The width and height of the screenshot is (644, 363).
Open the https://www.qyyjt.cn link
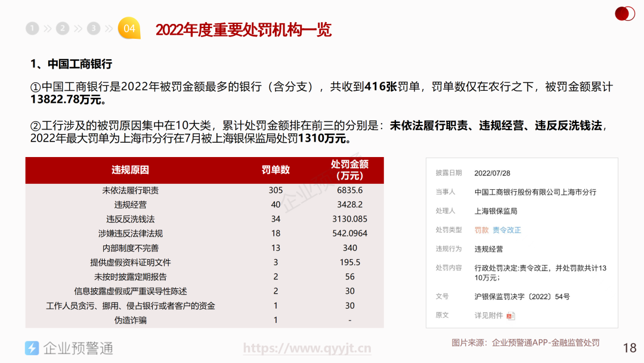[x=307, y=348]
